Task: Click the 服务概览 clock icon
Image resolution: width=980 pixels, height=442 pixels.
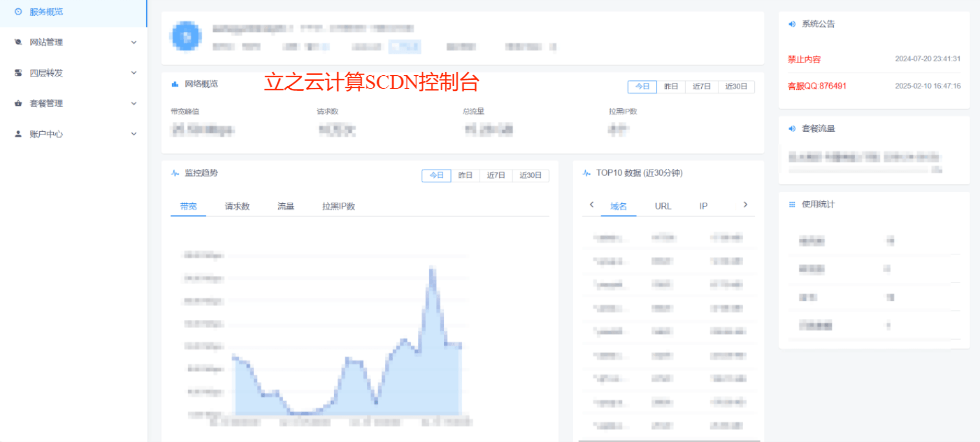Action: click(x=18, y=11)
